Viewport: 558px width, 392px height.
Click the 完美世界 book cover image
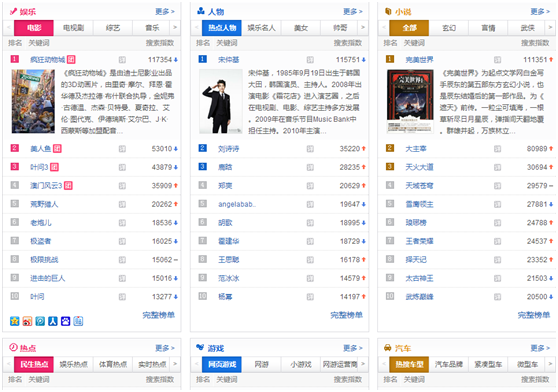410,101
